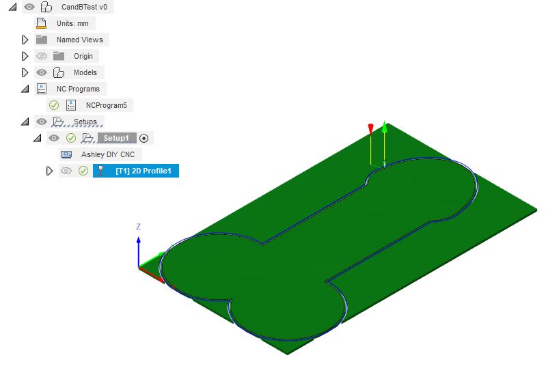The image size is (546, 392).
Task: Select the CandBTest v0 label
Action: click(x=84, y=7)
